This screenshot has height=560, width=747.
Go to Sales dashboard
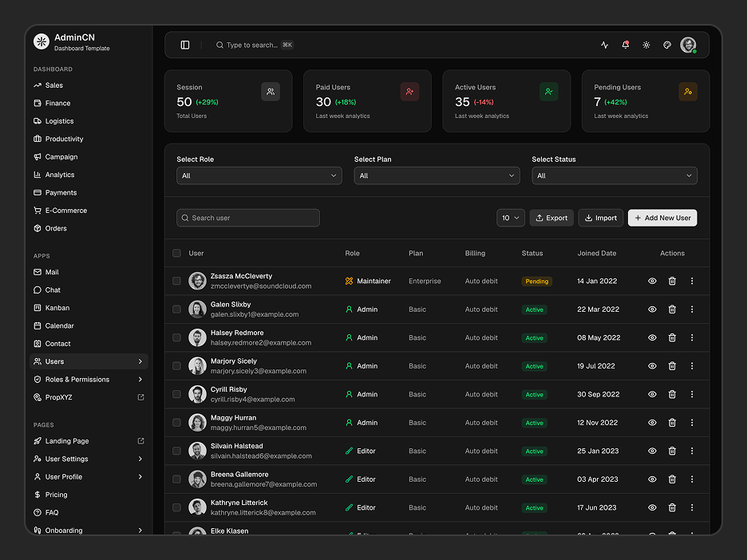(x=89, y=85)
